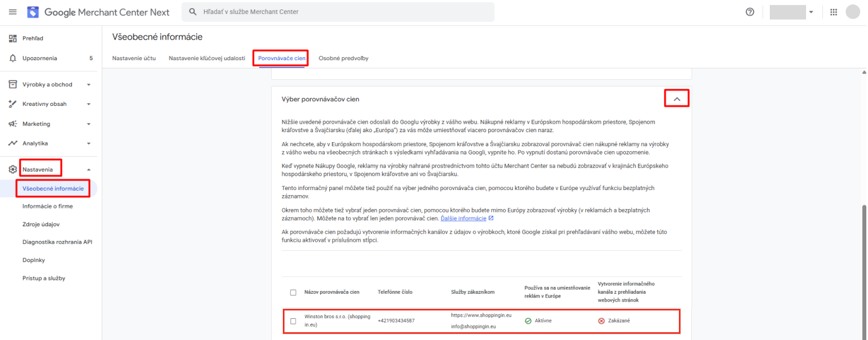The height and width of the screenshot is (340, 868).
Task: Click the Google Merchant Center logo
Action: (x=33, y=12)
